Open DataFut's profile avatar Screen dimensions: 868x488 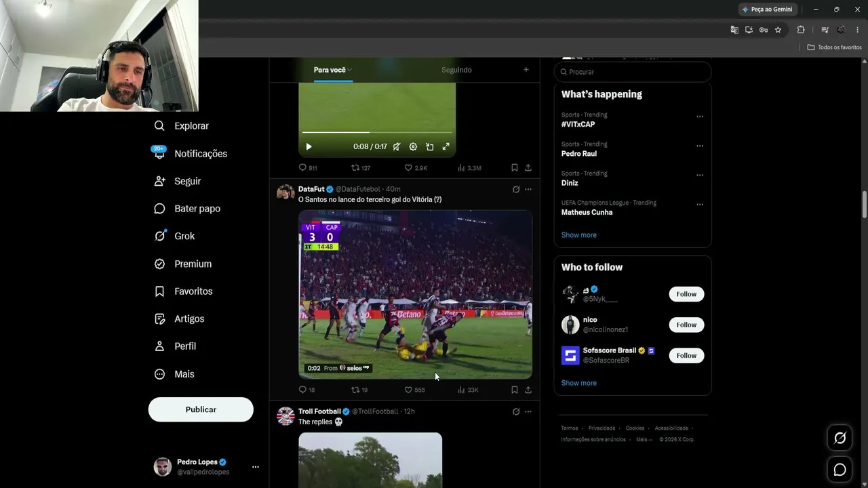coord(285,192)
